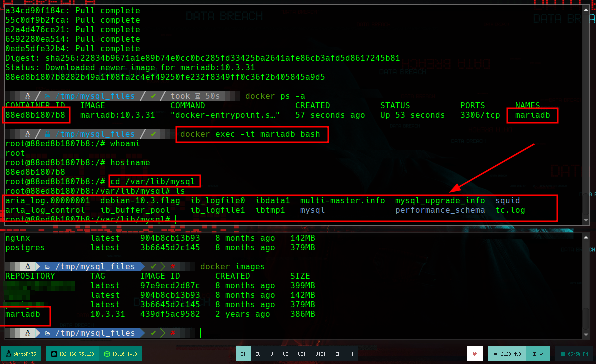Click the image ID 97e9ecd2d87c

click(x=170, y=285)
